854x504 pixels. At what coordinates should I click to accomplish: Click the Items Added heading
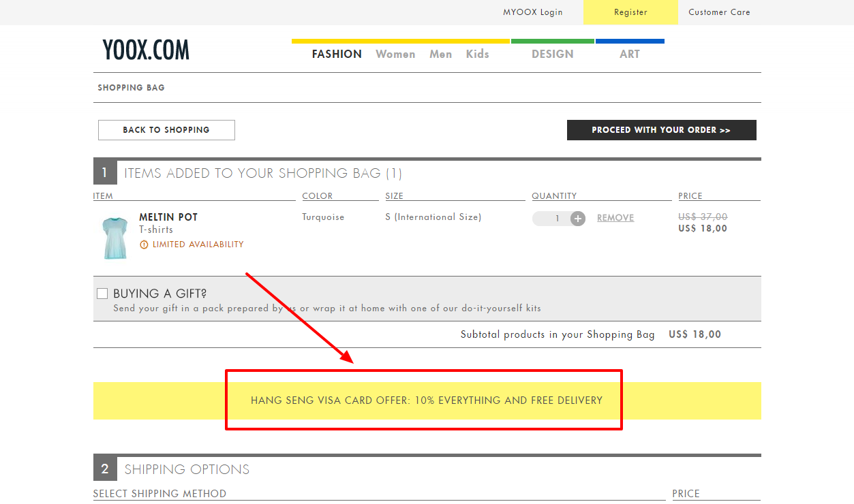(263, 173)
